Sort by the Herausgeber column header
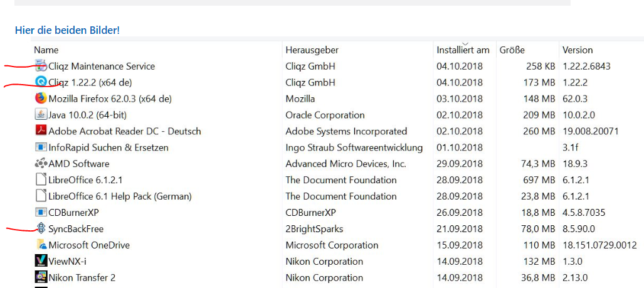 point(312,50)
